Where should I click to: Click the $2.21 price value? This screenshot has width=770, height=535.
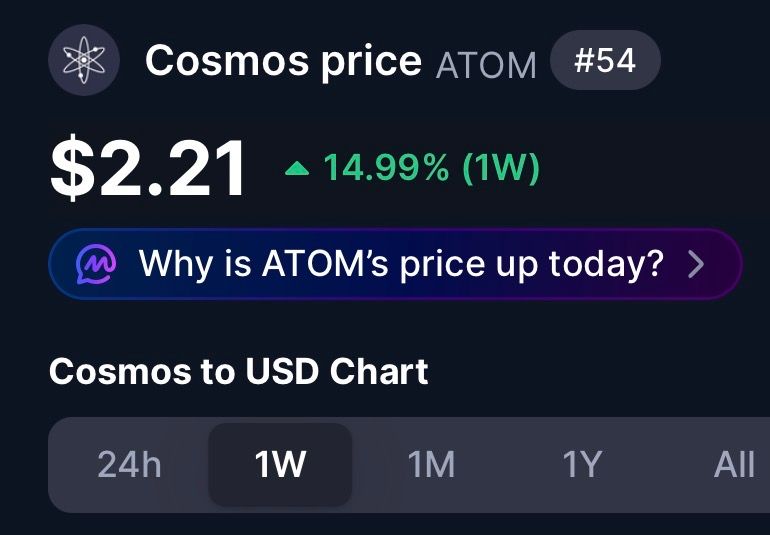(x=148, y=169)
